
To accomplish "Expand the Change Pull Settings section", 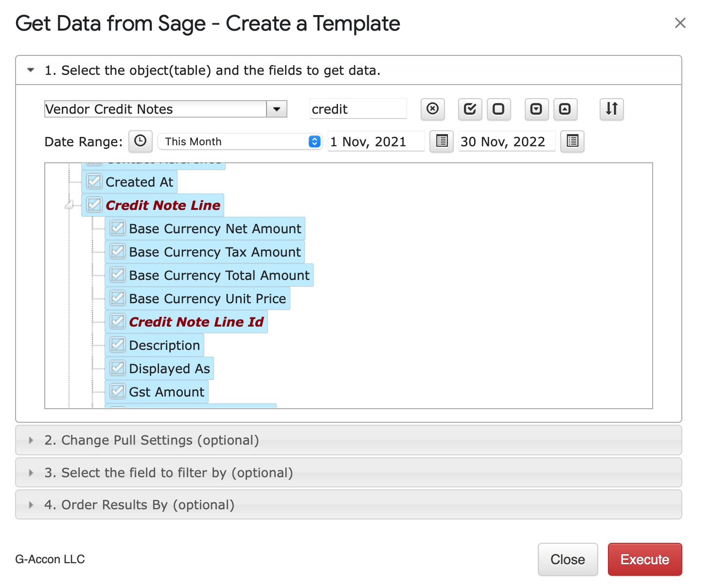I will (x=152, y=440).
